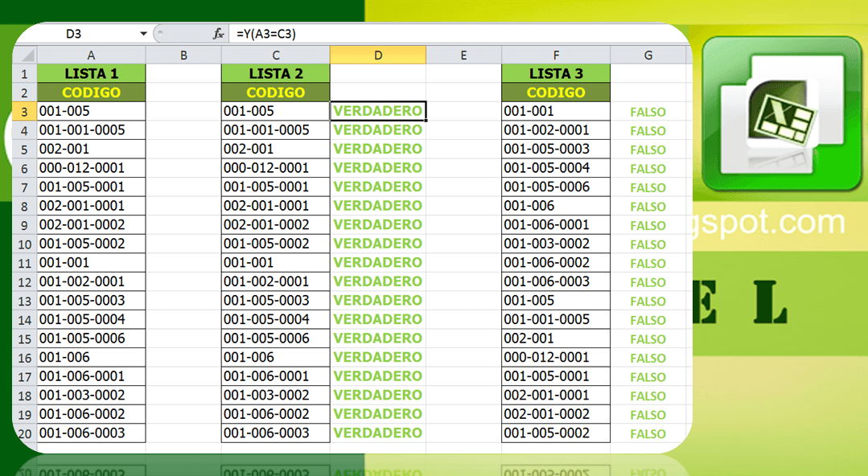
Task: Click the VERDADERO result in cell D3
Action: coord(377,110)
